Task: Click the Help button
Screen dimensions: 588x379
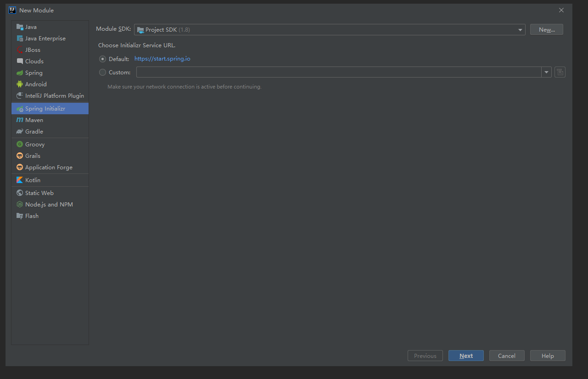Action: click(548, 356)
